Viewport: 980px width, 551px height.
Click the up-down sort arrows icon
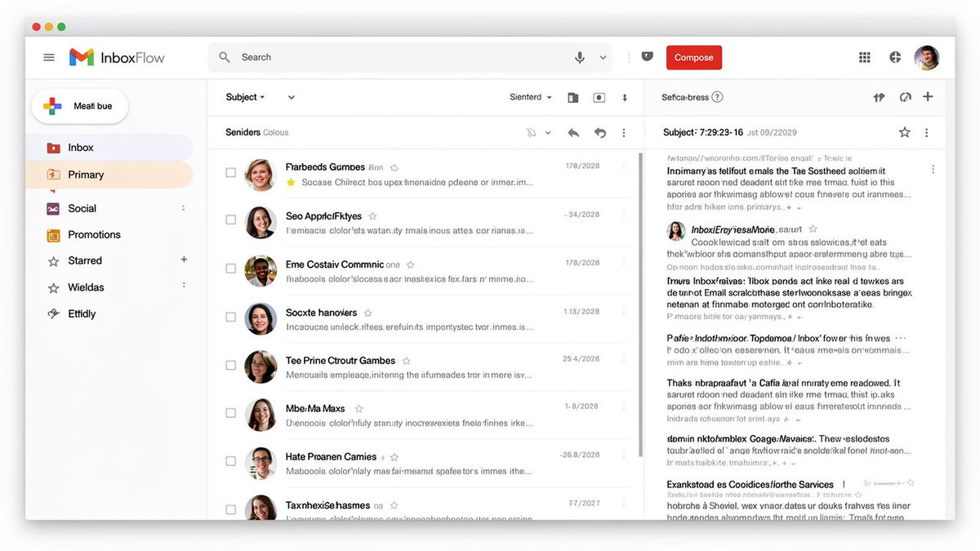[x=625, y=97]
